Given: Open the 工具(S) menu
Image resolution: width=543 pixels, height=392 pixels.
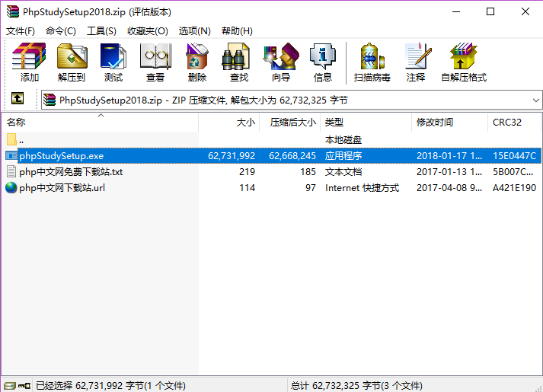Looking at the screenshot, I should (x=101, y=31).
